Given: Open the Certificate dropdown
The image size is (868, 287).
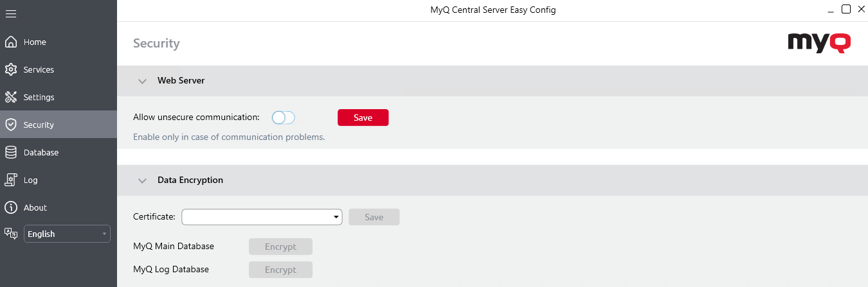Looking at the screenshot, I should tap(262, 217).
